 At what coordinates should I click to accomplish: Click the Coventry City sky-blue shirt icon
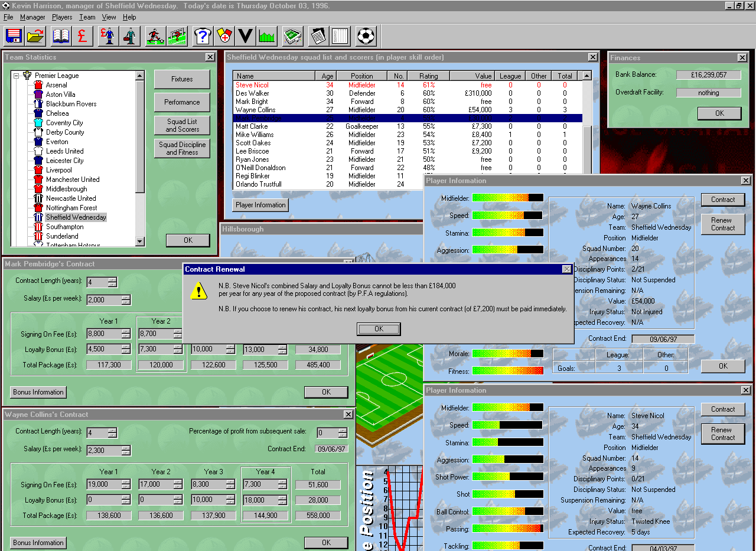pyautogui.click(x=38, y=123)
